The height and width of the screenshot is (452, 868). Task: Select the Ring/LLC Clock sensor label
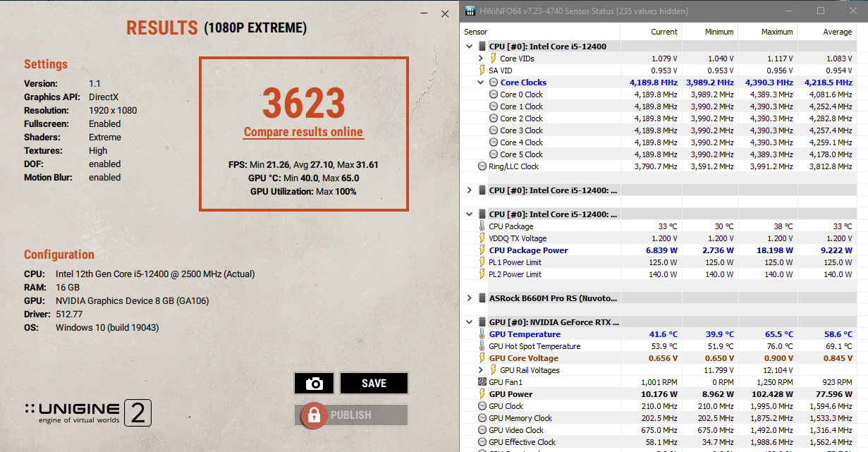pos(513,166)
